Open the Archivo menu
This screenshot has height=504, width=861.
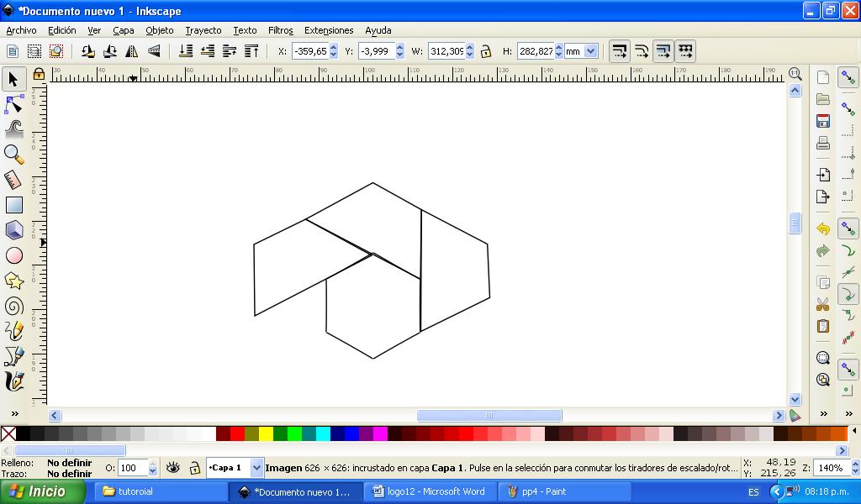coord(21,31)
